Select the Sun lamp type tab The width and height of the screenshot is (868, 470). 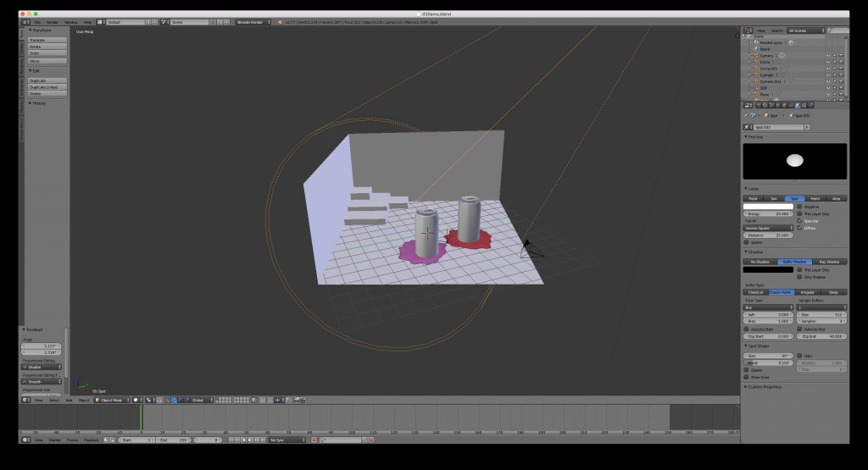[773, 197]
